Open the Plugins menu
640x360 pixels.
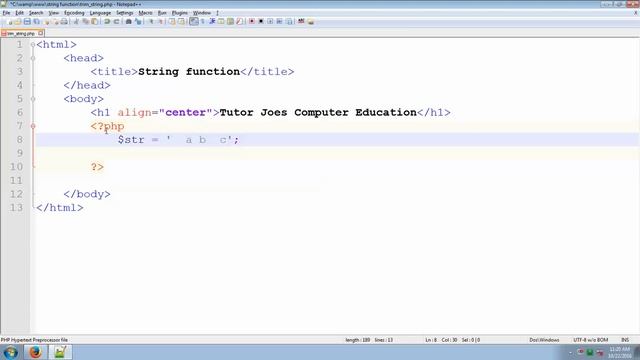(180, 13)
